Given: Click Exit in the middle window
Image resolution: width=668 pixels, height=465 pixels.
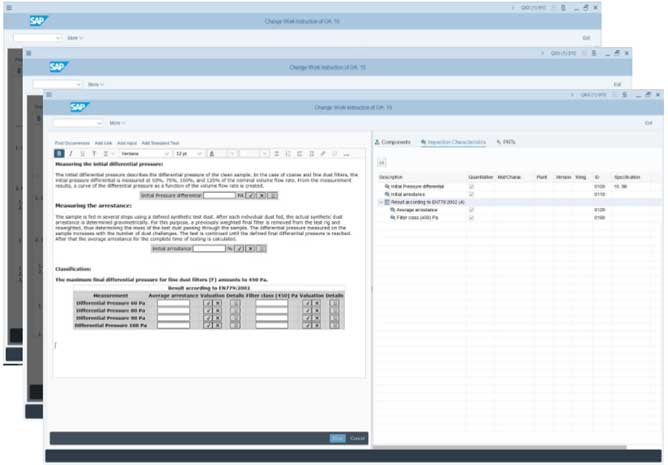Looking at the screenshot, I should pyautogui.click(x=617, y=84).
